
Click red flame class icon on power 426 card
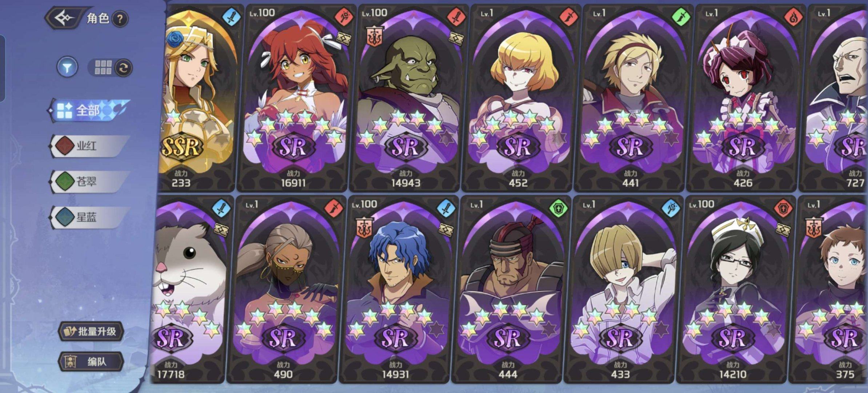click(793, 17)
